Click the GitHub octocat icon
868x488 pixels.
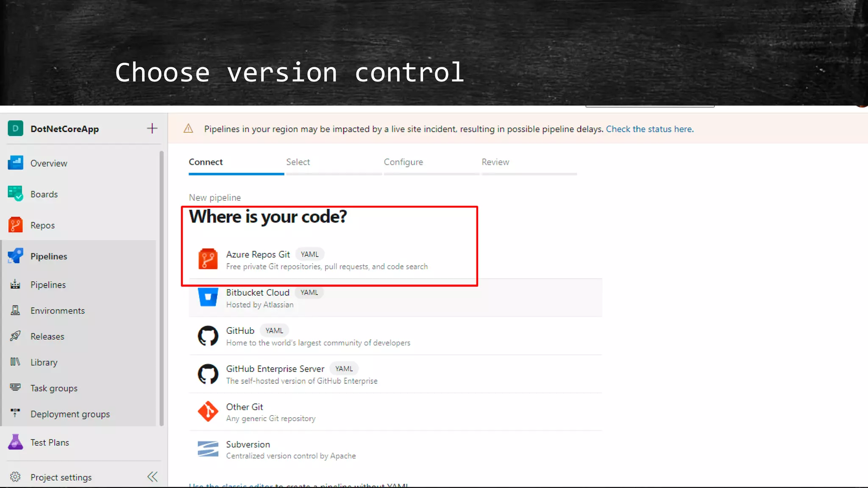tap(208, 336)
